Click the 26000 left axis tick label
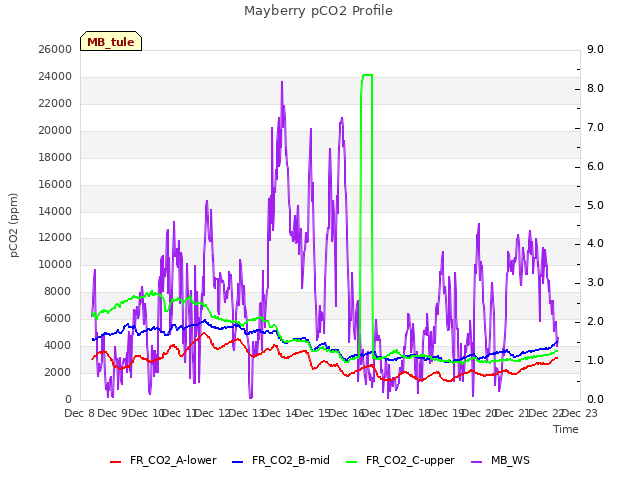The image size is (640, 480). coord(55,49)
